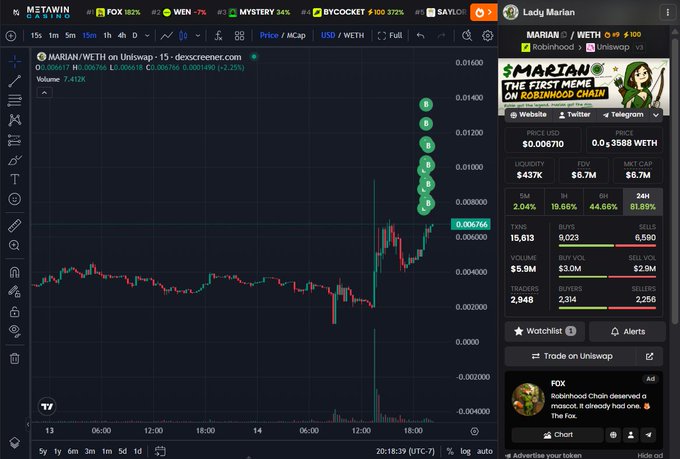Select the crosshair cursor tool
This screenshot has height=459, width=680.
[15, 62]
